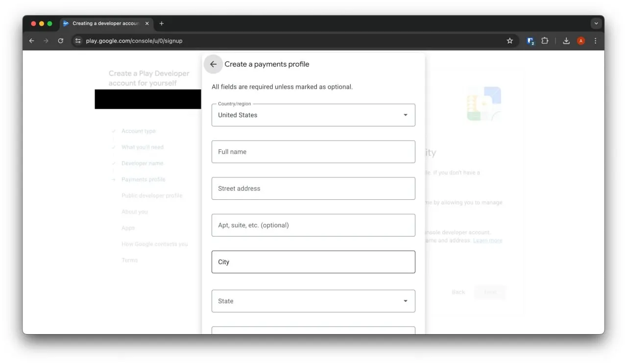Close the Creating a developer account tab

point(147,23)
